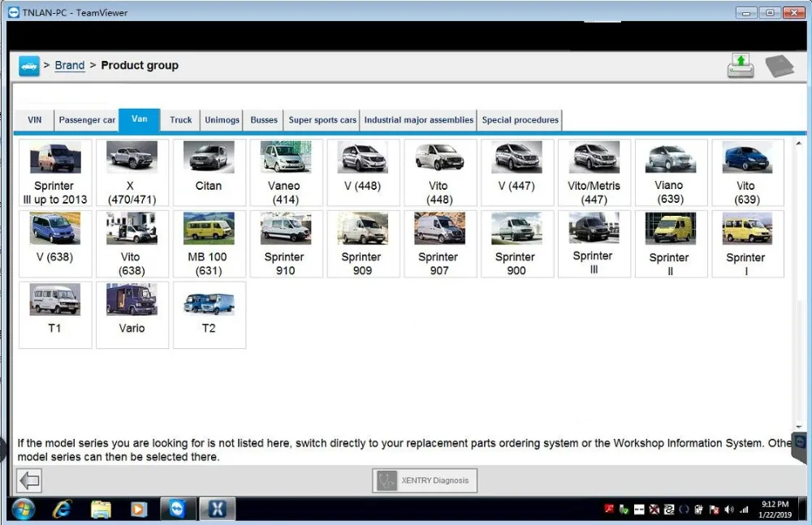Click the red flag tray icon

coord(714,510)
